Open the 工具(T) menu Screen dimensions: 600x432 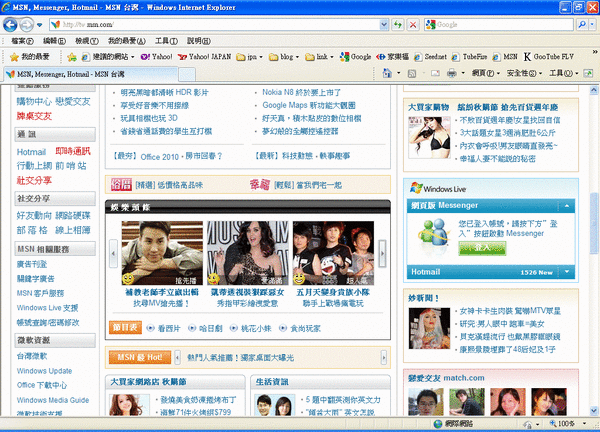[166, 41]
